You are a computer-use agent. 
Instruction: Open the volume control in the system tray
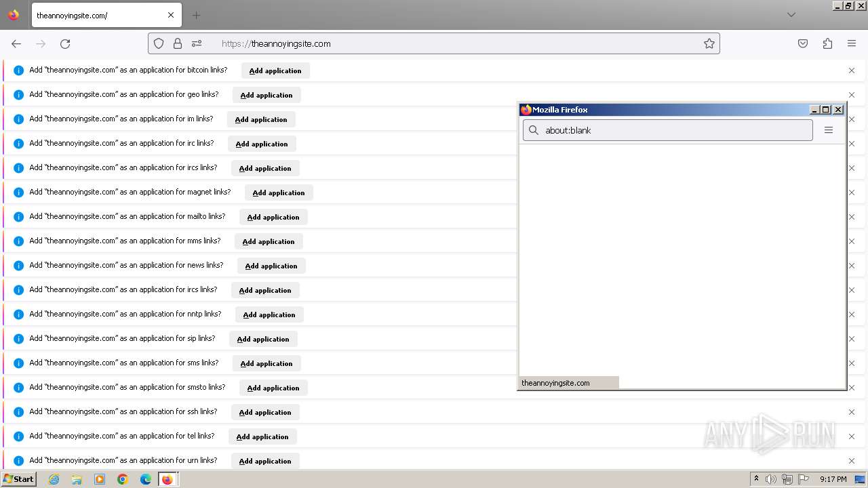pyautogui.click(x=771, y=479)
